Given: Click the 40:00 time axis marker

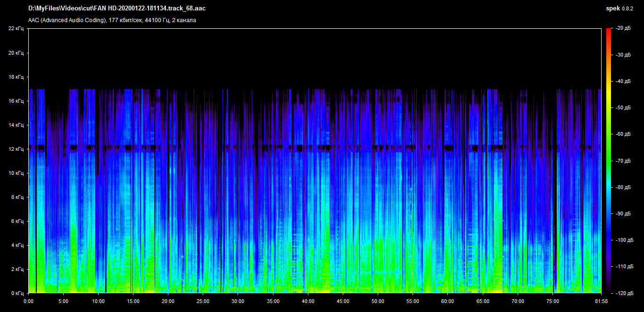Looking at the screenshot, I should coord(308,301).
